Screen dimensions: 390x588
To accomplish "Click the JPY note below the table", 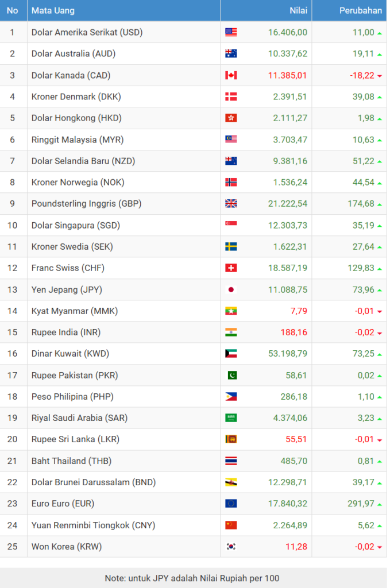I will 192,578.
